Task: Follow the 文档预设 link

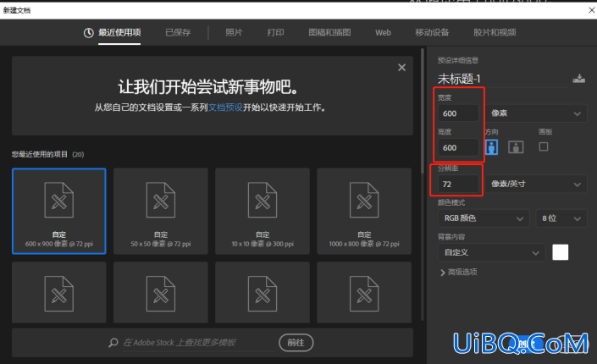Action: [225, 108]
